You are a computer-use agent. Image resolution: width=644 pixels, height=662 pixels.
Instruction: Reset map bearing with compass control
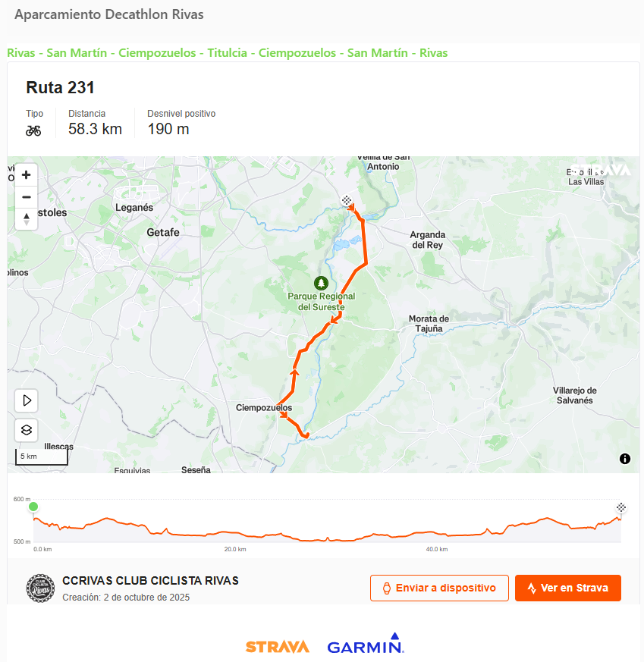point(27,219)
